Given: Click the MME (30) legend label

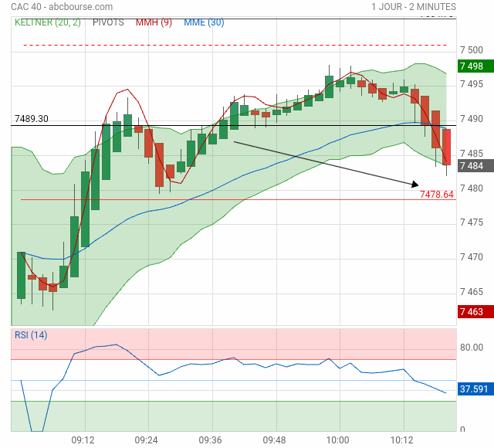Looking at the screenshot, I should click(204, 22).
